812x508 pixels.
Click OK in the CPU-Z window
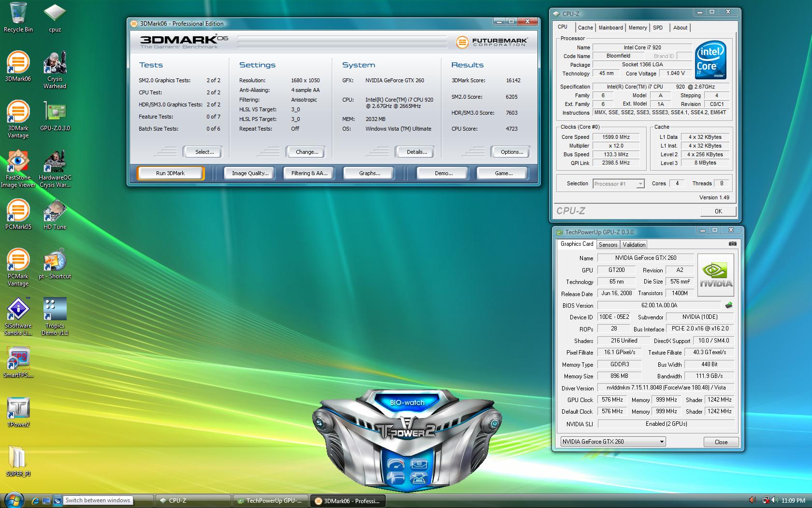(x=718, y=211)
